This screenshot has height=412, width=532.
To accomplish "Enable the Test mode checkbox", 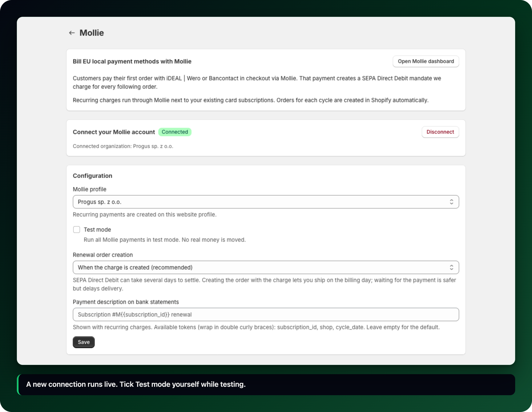I will (x=76, y=230).
